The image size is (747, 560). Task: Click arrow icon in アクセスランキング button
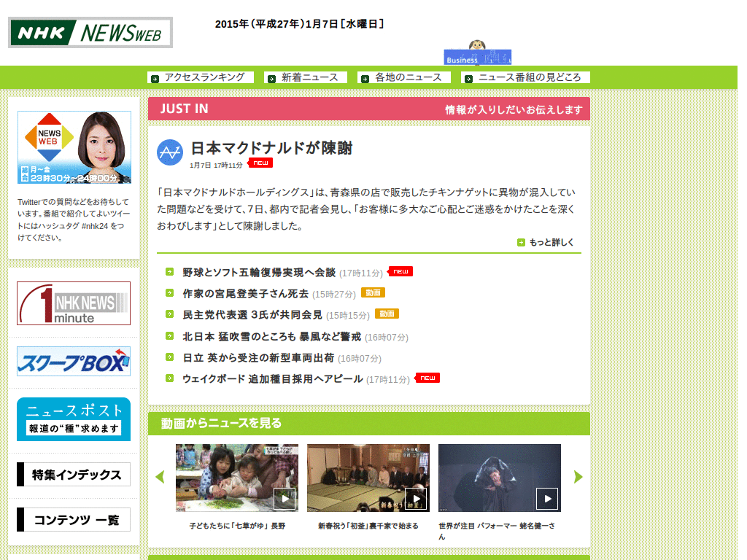[155, 79]
